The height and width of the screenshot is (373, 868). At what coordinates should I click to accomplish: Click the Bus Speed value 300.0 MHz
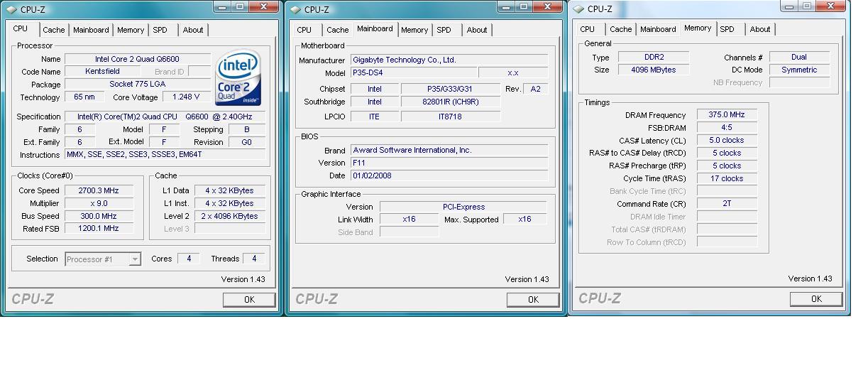[x=99, y=216]
